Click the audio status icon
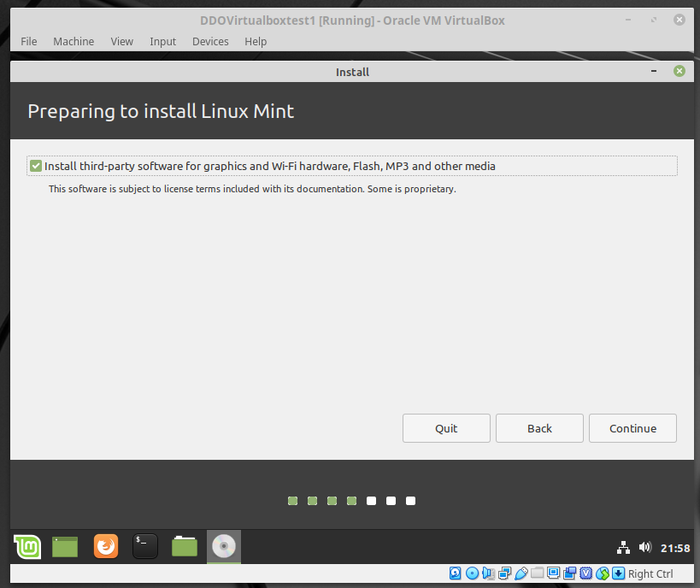 (x=488, y=573)
